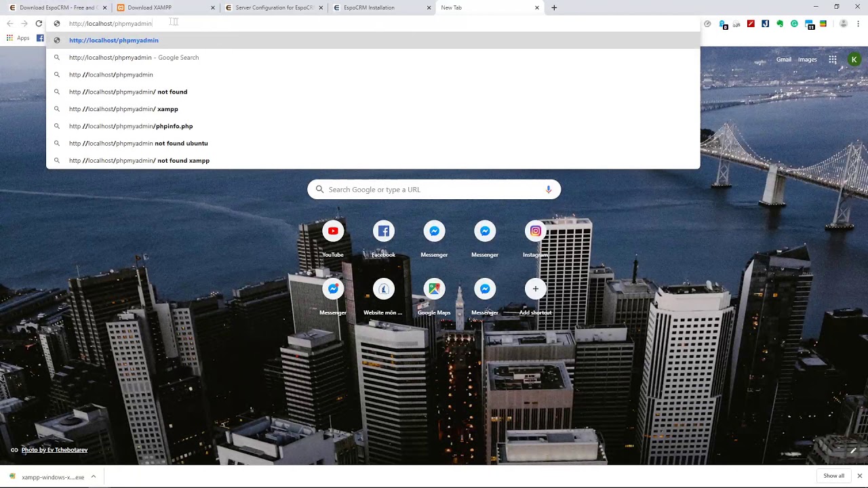This screenshot has height=488, width=868.
Task: Open the Images link
Action: pos(807,60)
